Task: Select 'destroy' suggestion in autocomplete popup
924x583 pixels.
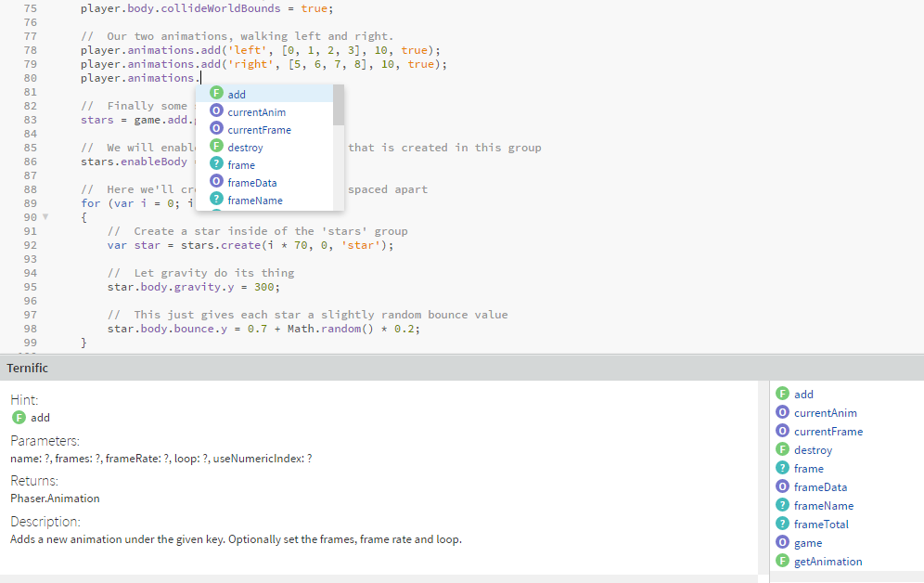Action: click(264, 147)
